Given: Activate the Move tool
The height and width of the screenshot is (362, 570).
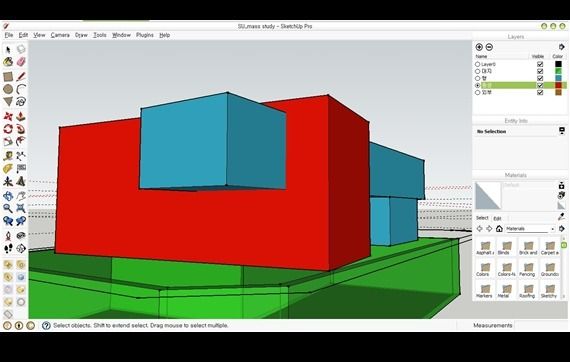Looking at the screenshot, I should 8,117.
